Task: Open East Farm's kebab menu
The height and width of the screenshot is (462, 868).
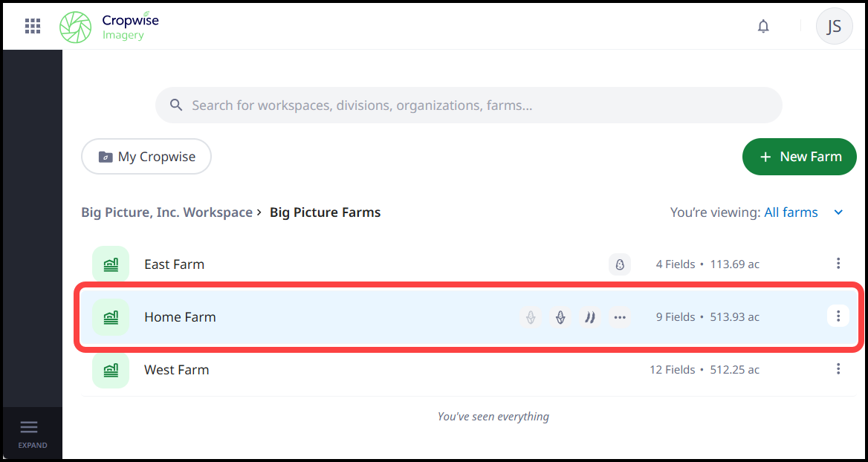Action: pyautogui.click(x=838, y=264)
